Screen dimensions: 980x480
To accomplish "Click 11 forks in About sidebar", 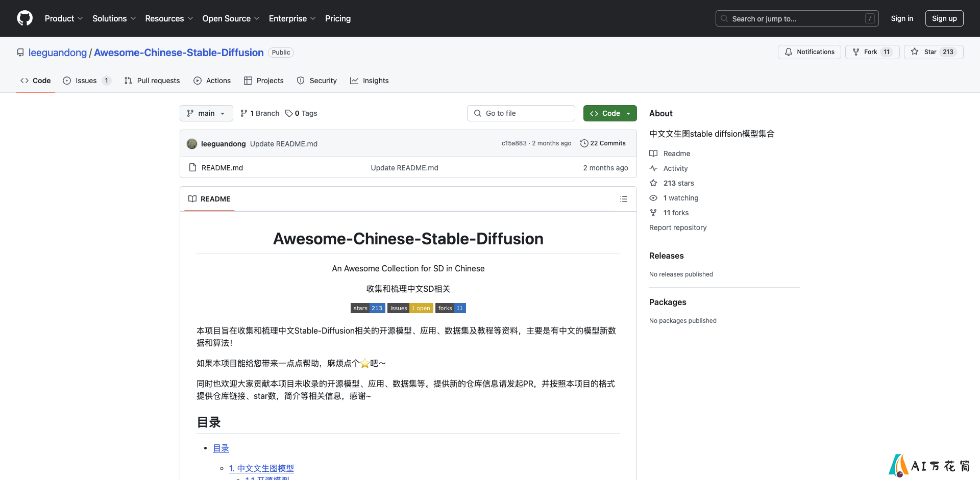I will point(669,213).
